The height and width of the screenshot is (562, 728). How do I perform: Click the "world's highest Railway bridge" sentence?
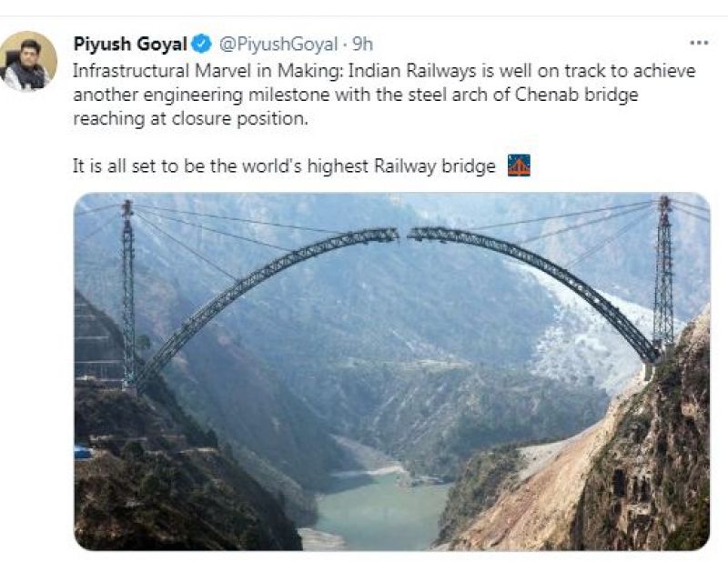coord(284,166)
